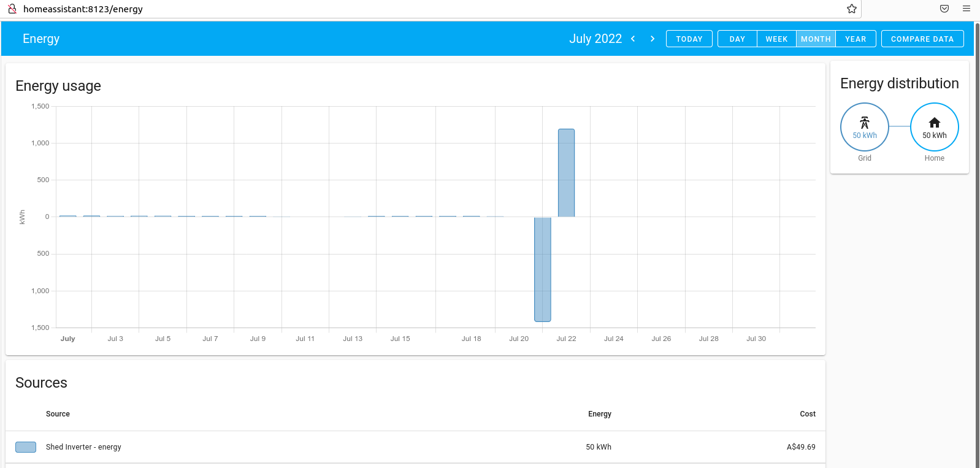Screen dimensions: 980x468
Task: Click the Energy usage card heading
Action: pyautogui.click(x=58, y=86)
